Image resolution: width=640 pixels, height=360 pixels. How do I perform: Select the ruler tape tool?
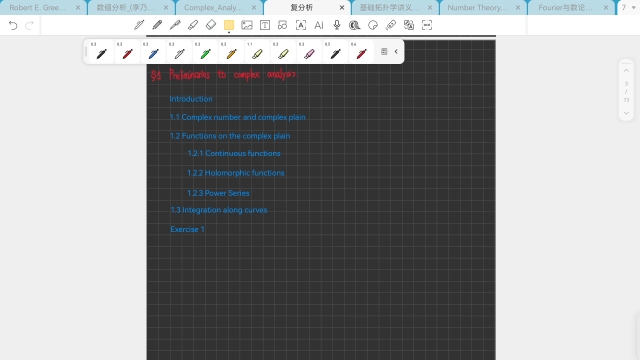(x=391, y=25)
